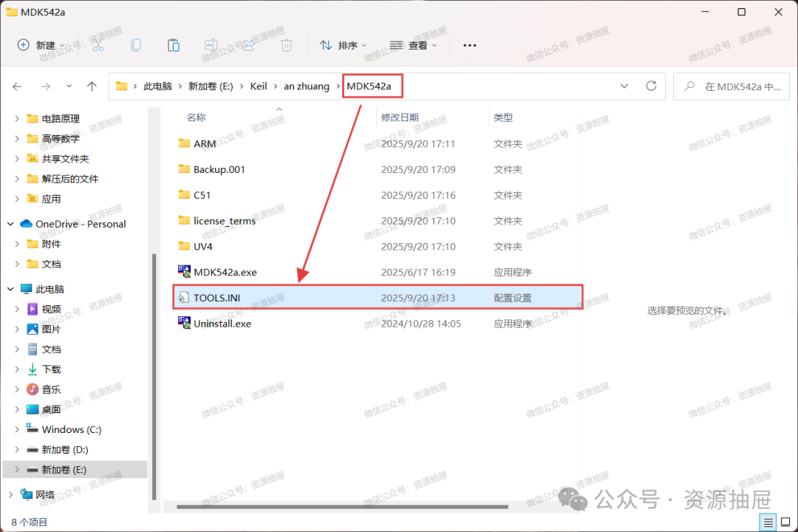Click the sidebar vertical scrollbar
This screenshot has width=798, height=532.
(x=154, y=377)
